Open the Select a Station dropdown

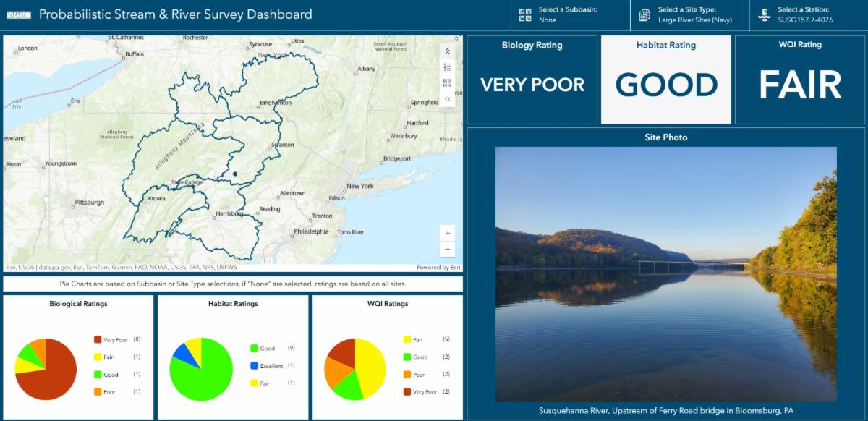(x=809, y=14)
